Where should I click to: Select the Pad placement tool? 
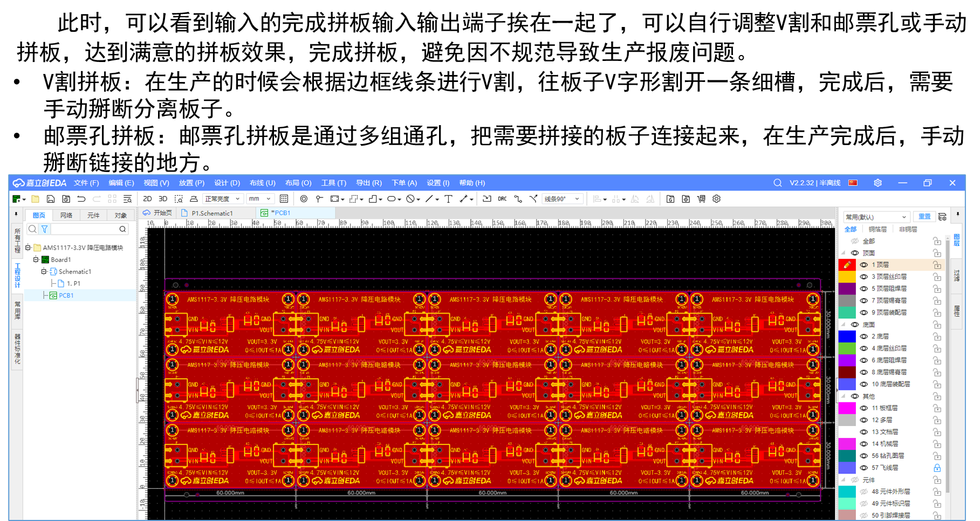tap(319, 199)
